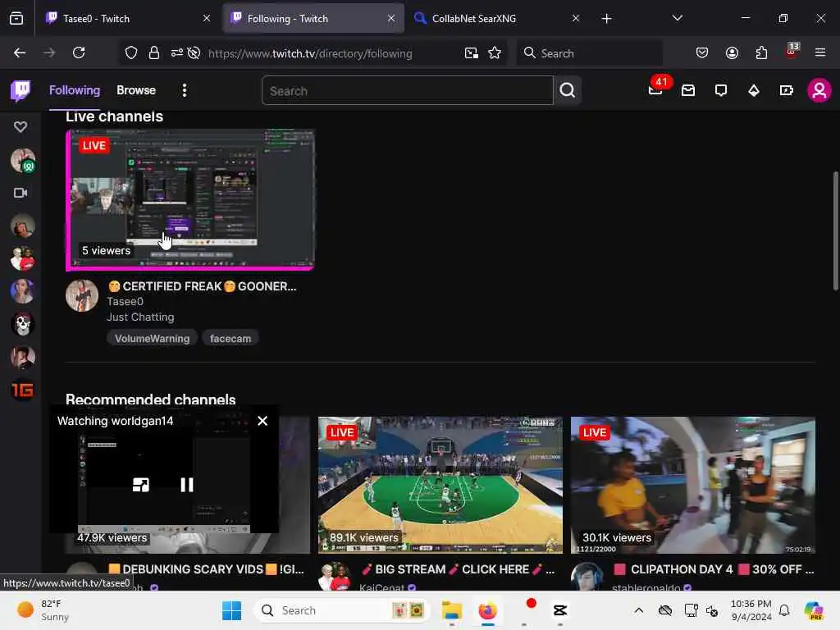Click the Windows taskbar Search box
Screen dimensions: 840x630
pos(342,610)
